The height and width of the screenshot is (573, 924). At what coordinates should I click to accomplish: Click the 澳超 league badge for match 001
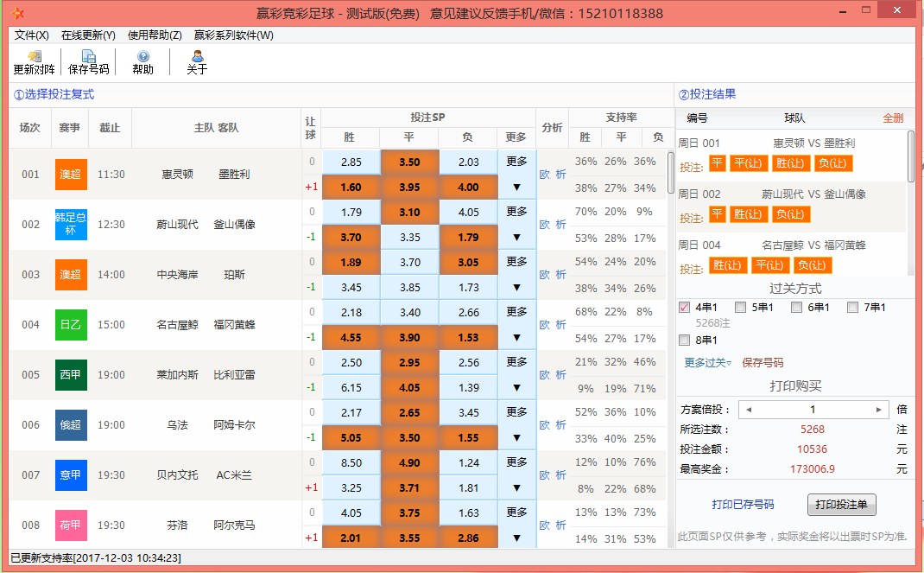coord(71,175)
